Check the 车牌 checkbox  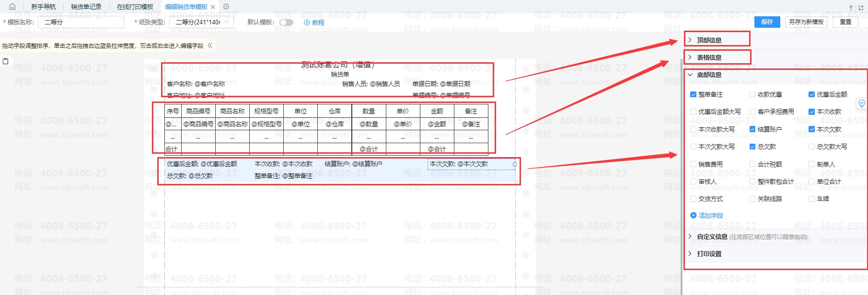point(811,199)
